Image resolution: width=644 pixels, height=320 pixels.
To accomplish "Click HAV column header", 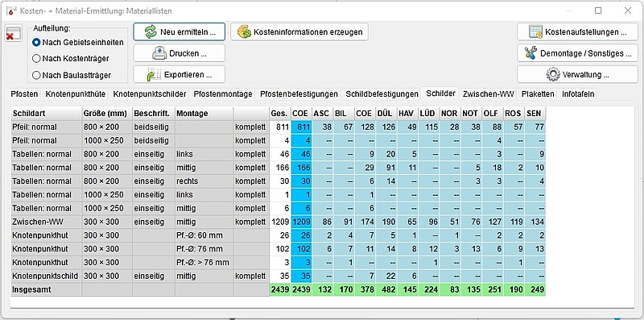I will coord(408,114).
